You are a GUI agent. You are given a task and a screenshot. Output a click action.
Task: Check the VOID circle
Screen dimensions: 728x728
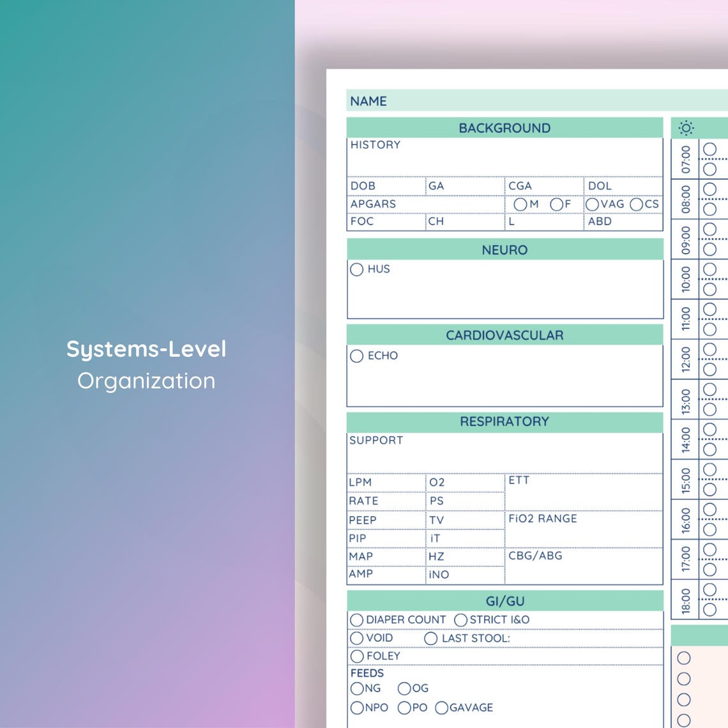[x=358, y=637]
